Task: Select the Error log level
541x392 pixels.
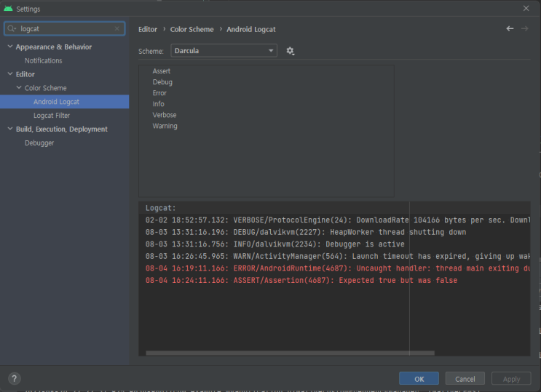Action: pos(159,93)
